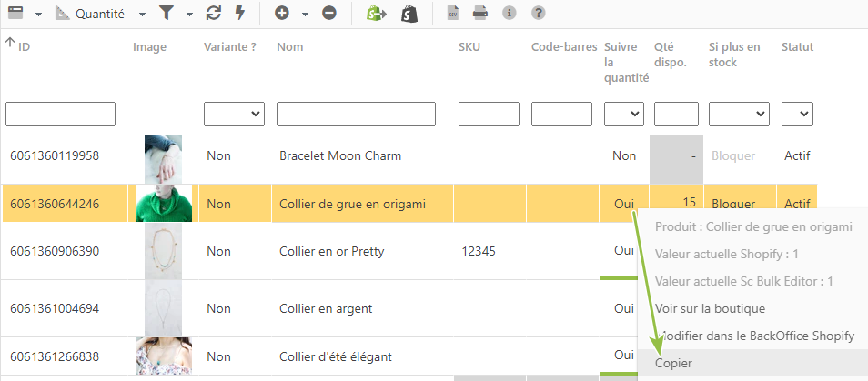Expand the Quantité view dropdown arrow

click(142, 15)
